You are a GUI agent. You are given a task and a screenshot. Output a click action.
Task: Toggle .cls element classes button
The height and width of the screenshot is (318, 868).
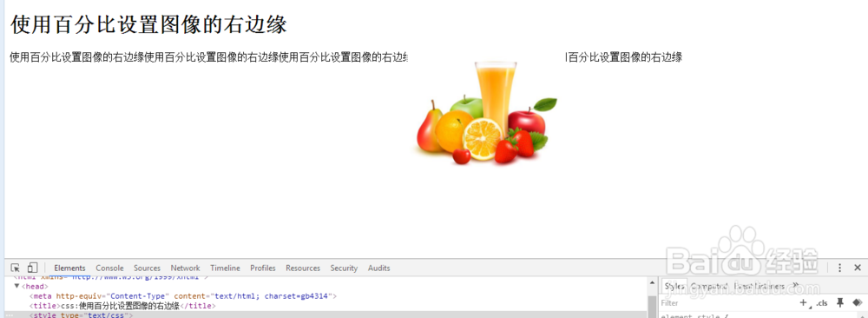(821, 303)
